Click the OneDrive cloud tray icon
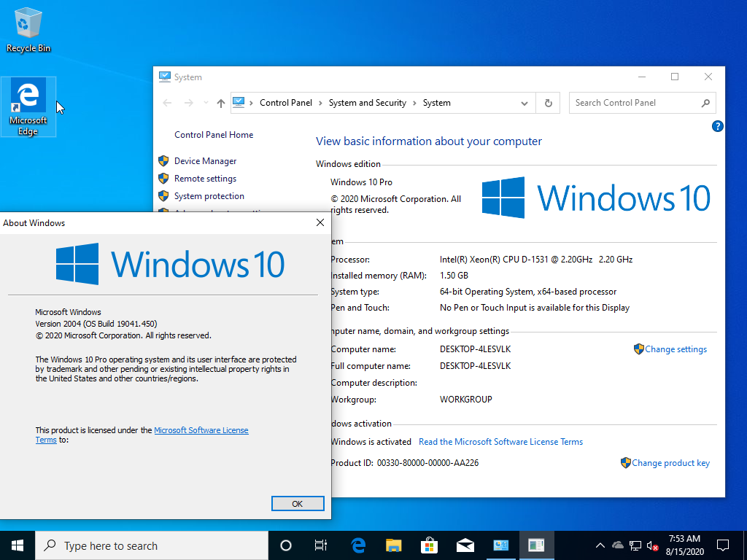The height and width of the screenshot is (560, 747). 617,545
